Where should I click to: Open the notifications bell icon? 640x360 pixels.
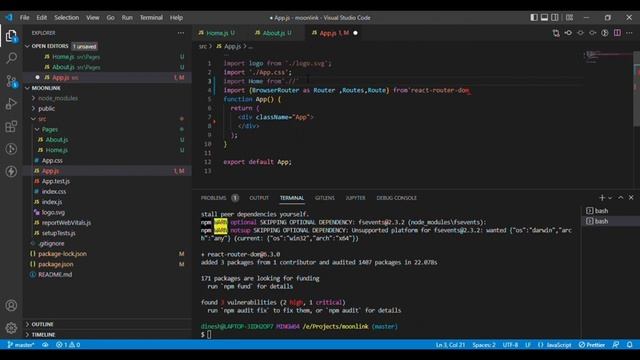pyautogui.click(x=630, y=345)
